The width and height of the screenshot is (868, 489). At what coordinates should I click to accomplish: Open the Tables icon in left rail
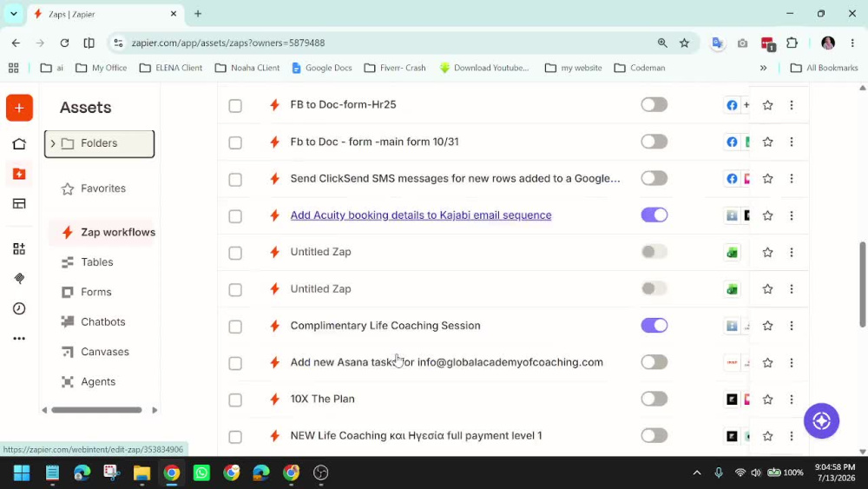coord(19,204)
